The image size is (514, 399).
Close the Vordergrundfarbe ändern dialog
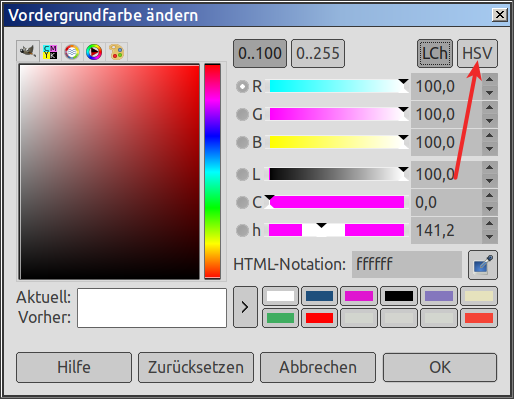[500, 15]
